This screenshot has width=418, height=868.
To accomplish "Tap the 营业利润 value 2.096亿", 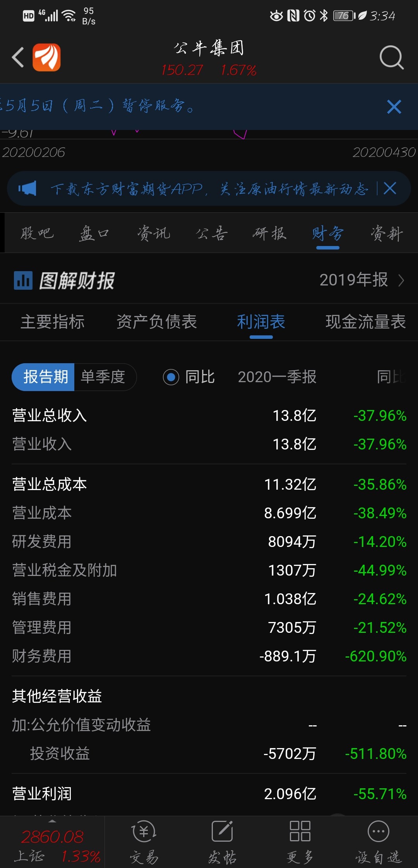I will pyautogui.click(x=290, y=794).
